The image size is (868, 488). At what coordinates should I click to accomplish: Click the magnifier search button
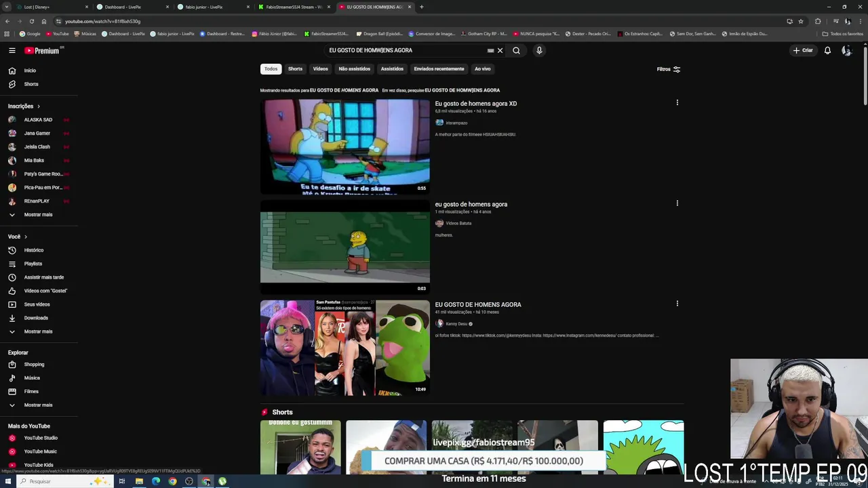click(x=516, y=50)
